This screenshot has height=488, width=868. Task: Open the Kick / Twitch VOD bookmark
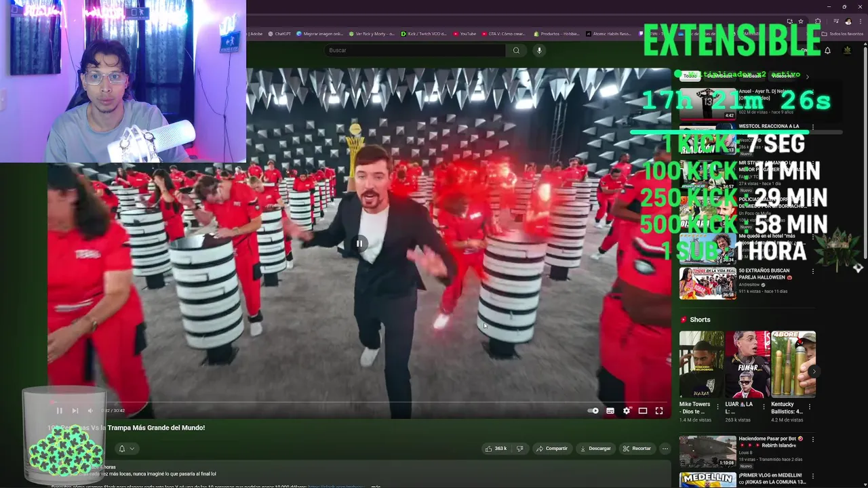coord(424,33)
